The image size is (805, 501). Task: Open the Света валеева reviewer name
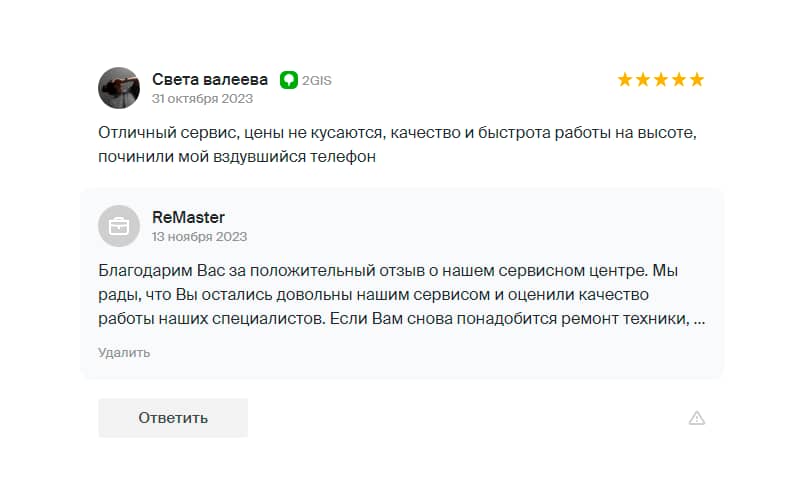tap(210, 79)
